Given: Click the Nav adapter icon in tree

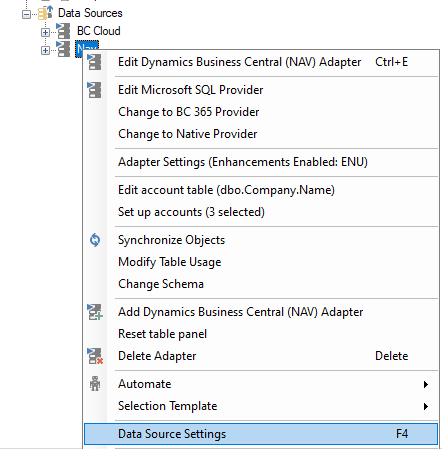Looking at the screenshot, I should pyautogui.click(x=63, y=49).
